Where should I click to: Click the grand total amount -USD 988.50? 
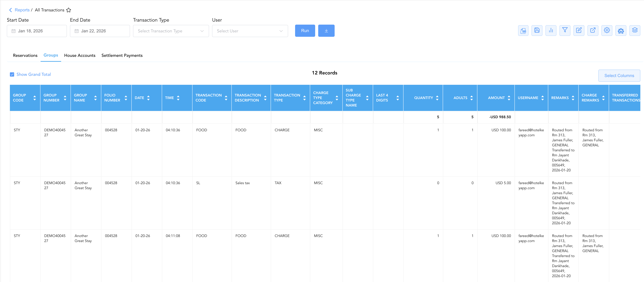500,117
